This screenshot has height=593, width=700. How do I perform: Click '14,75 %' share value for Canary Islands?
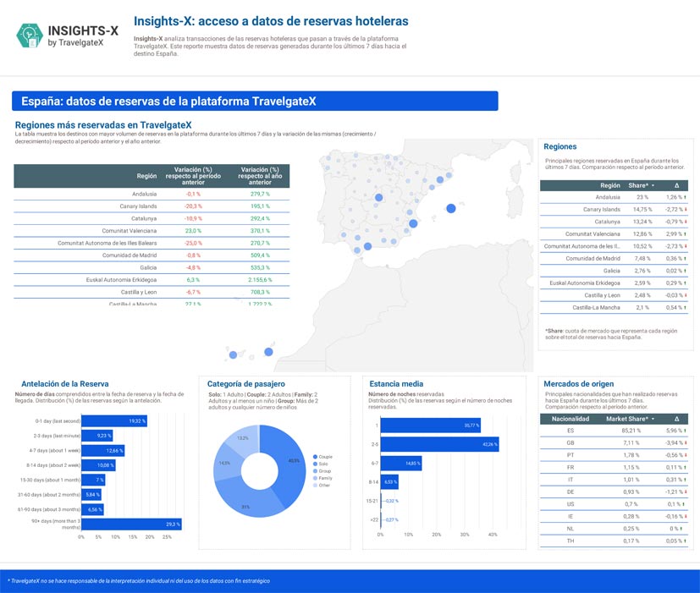click(x=642, y=209)
